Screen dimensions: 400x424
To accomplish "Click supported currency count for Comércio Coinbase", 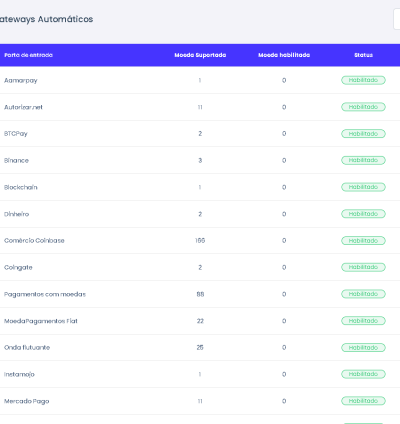I will [x=200, y=240].
